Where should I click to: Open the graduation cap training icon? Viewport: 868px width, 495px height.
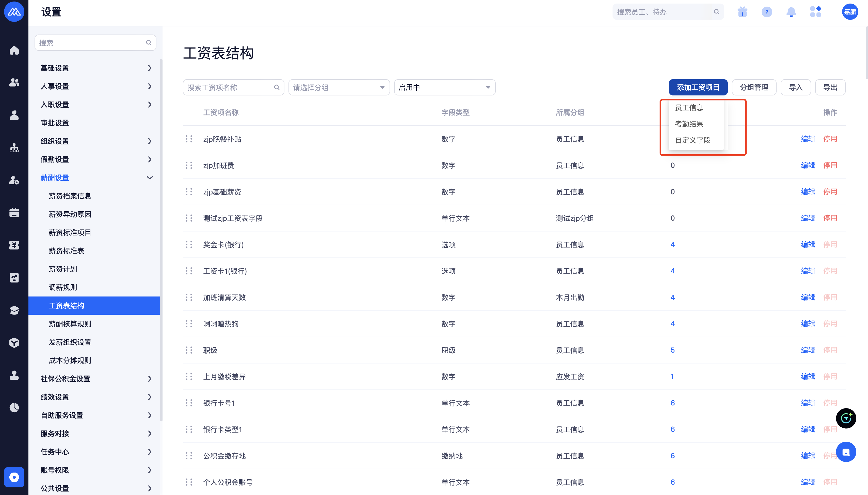[14, 310]
